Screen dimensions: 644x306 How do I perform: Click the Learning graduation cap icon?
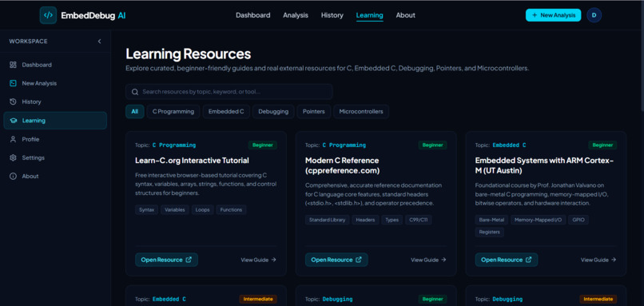(x=13, y=121)
